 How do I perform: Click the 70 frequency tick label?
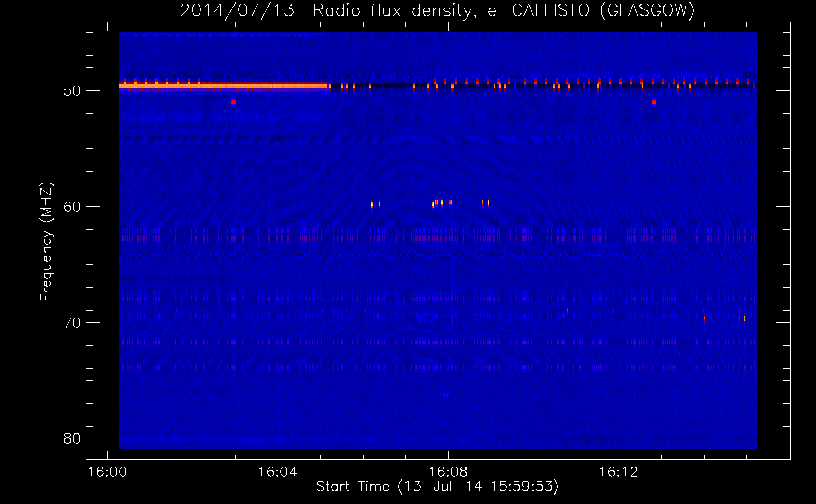click(x=72, y=323)
